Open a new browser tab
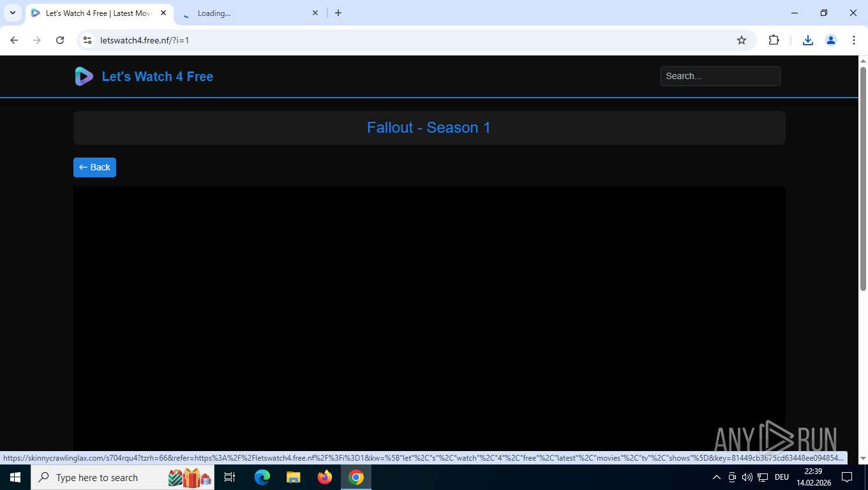This screenshot has width=868, height=490. pyautogui.click(x=338, y=13)
